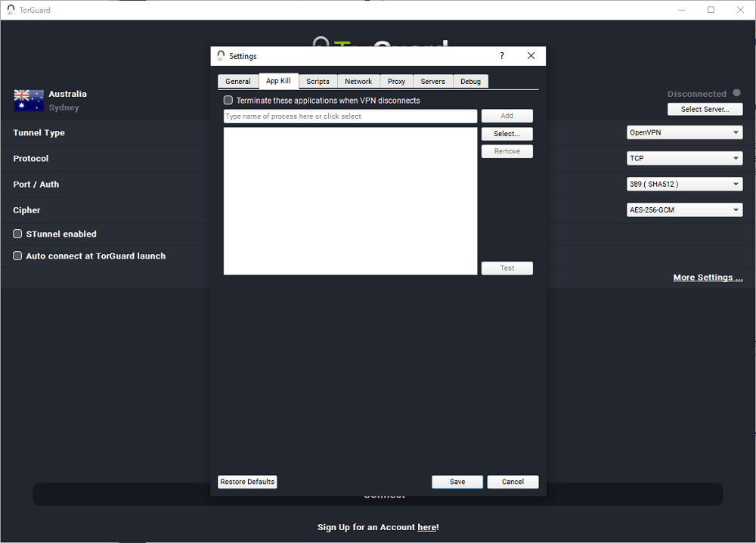Open the Debug tab

470,82
